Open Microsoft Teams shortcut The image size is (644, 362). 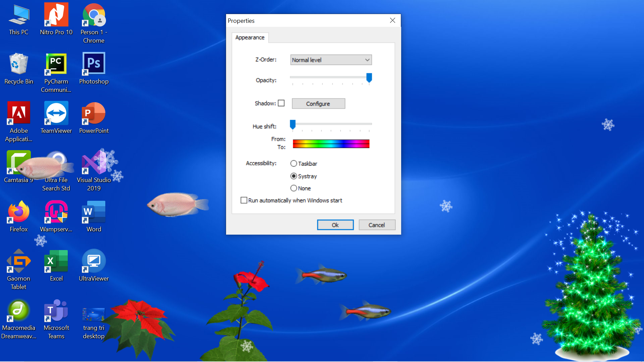(x=56, y=319)
